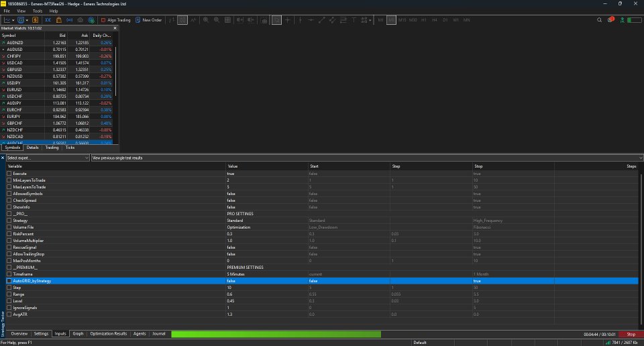Select the trendline drawing tool

click(321, 19)
